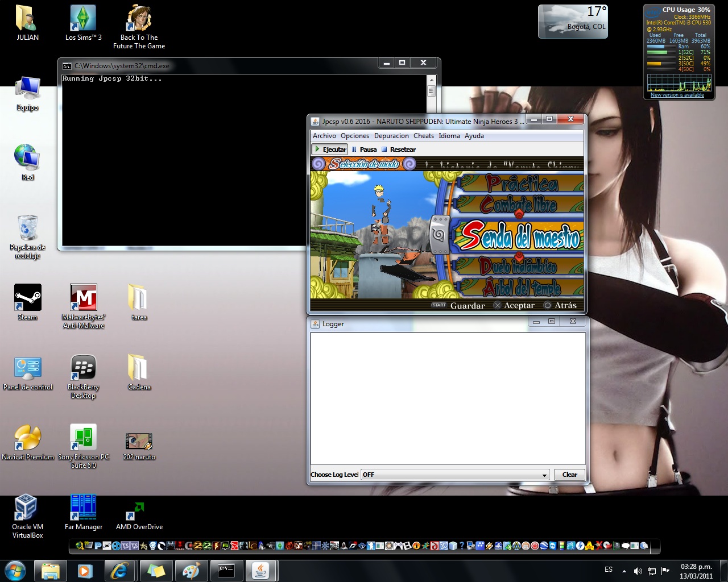Open the Idioma menu in Jpcsp
Viewport: 728px width, 582px height.
click(x=449, y=136)
